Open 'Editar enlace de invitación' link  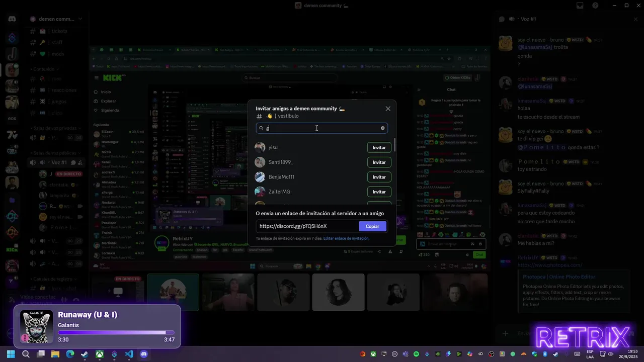(346, 238)
